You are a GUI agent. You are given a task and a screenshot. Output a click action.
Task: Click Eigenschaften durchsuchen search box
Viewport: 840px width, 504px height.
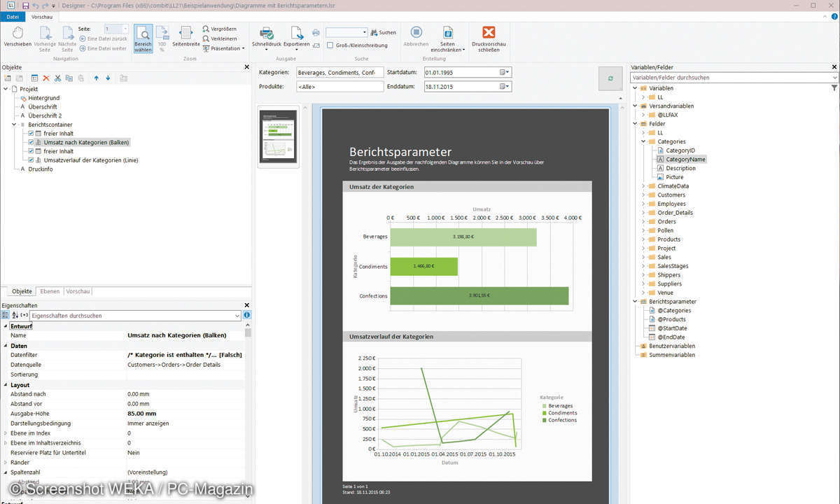point(135,316)
